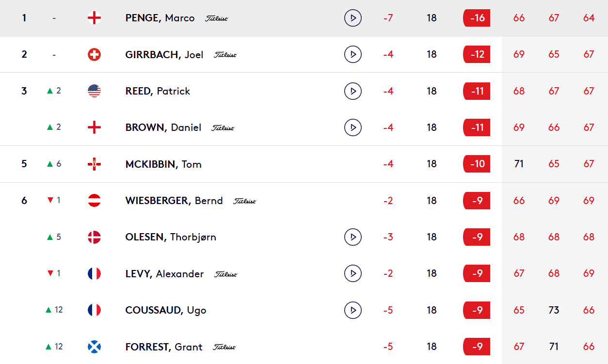Select Tom McKibbin's -10 total badge

(x=477, y=164)
